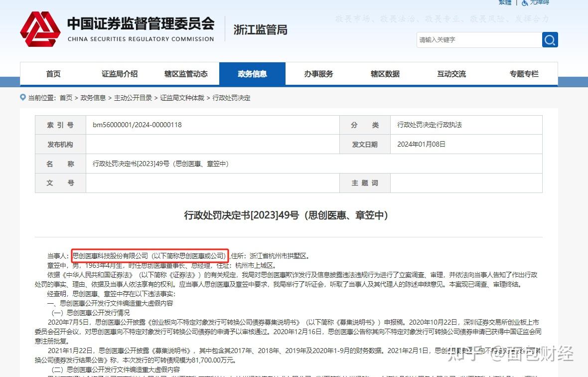Click the blue search magnifier button

[x=550, y=40]
